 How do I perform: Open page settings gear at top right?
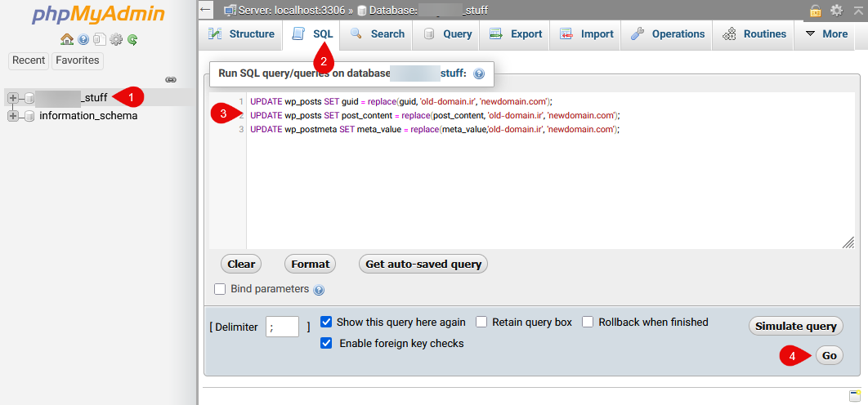pyautogui.click(x=836, y=10)
